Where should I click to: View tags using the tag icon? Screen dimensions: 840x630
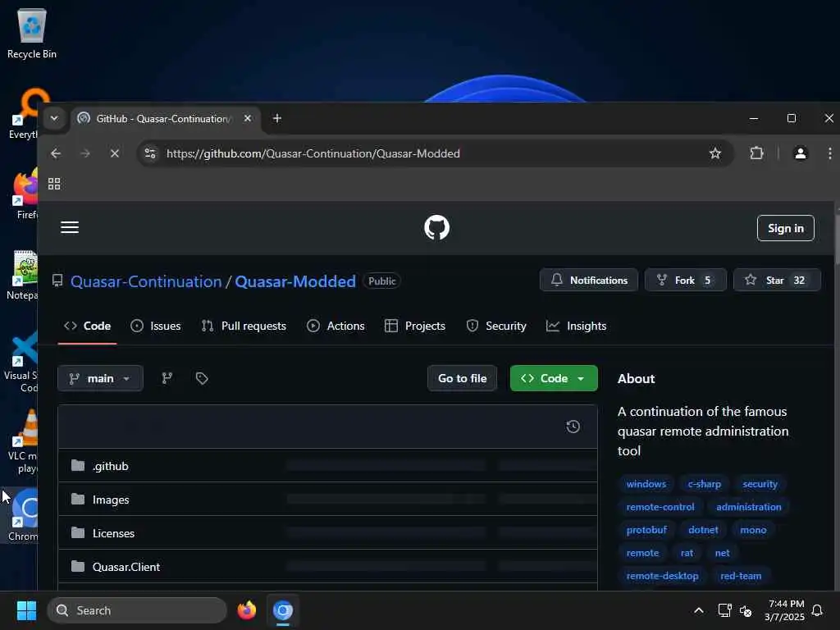[202, 378]
